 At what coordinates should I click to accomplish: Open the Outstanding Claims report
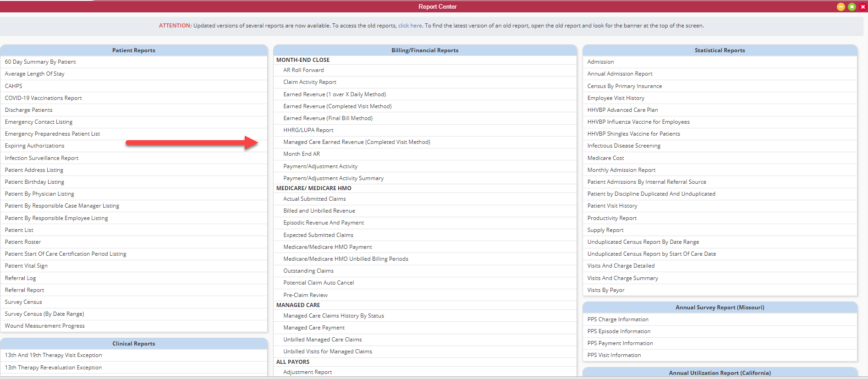308,271
